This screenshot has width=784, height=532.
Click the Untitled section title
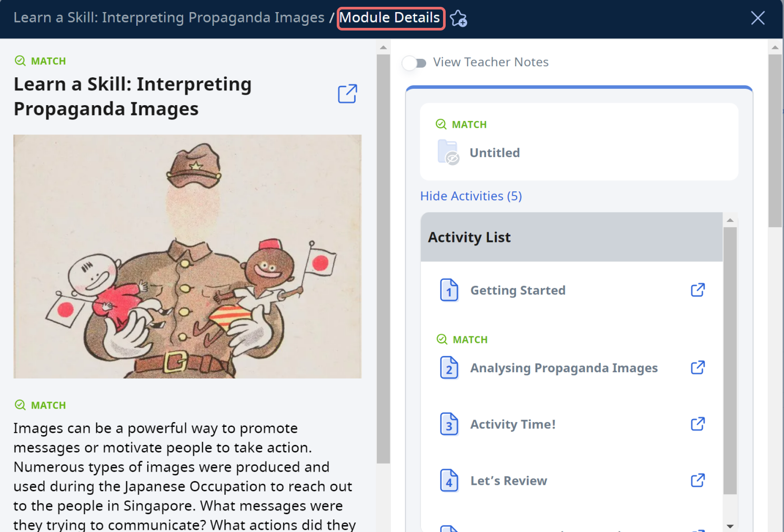[x=495, y=152]
